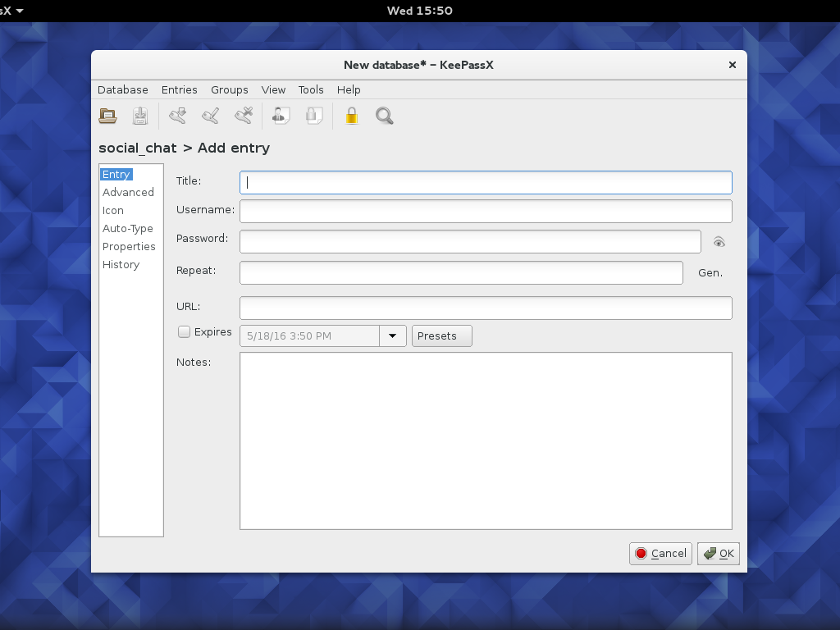Screen dimensions: 840x630
Task: Click the Copy username toolbar icon
Action: 281,116
